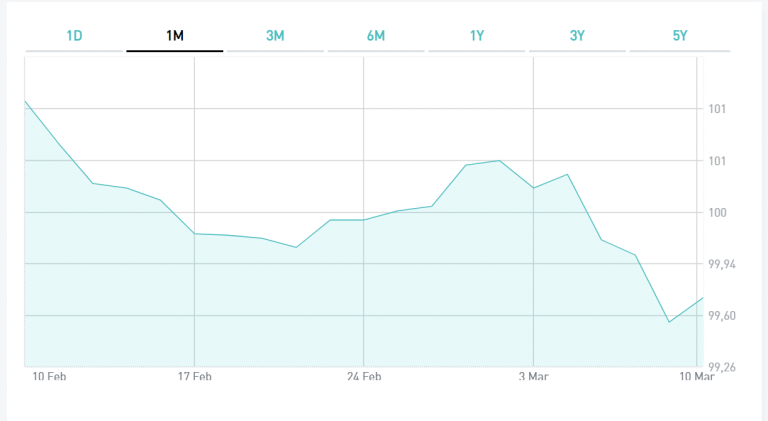The image size is (768, 421).
Task: Select the 24 Feb date label
Action: 364,376
